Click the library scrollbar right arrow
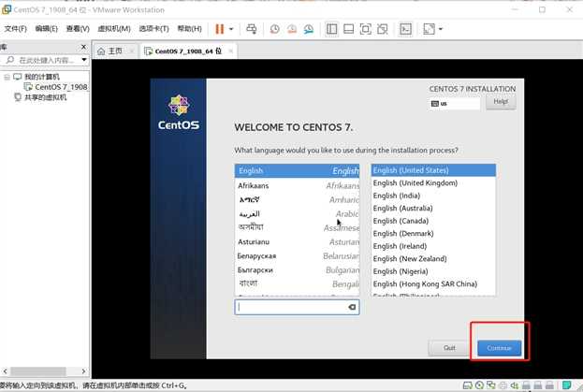This screenshot has width=583, height=392. point(83,371)
